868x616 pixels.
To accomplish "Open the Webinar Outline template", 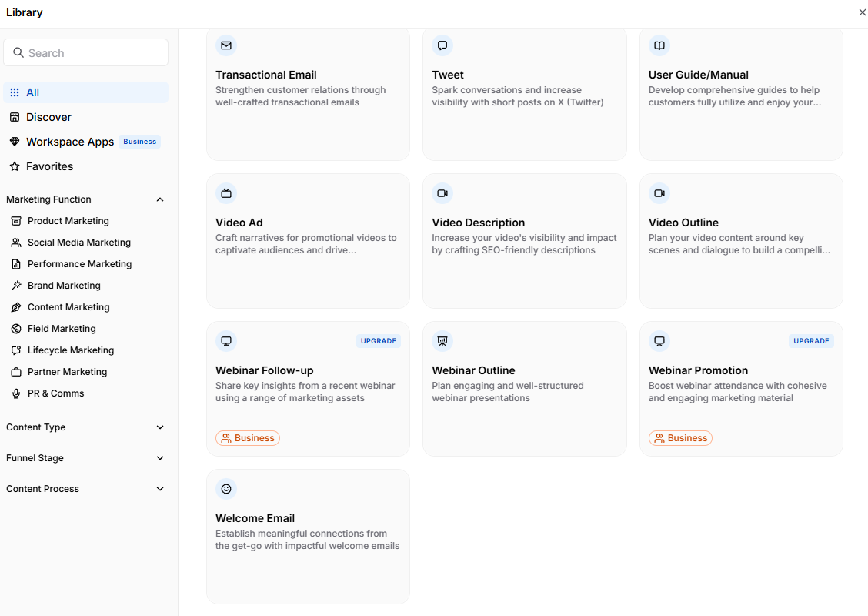I will (x=524, y=389).
